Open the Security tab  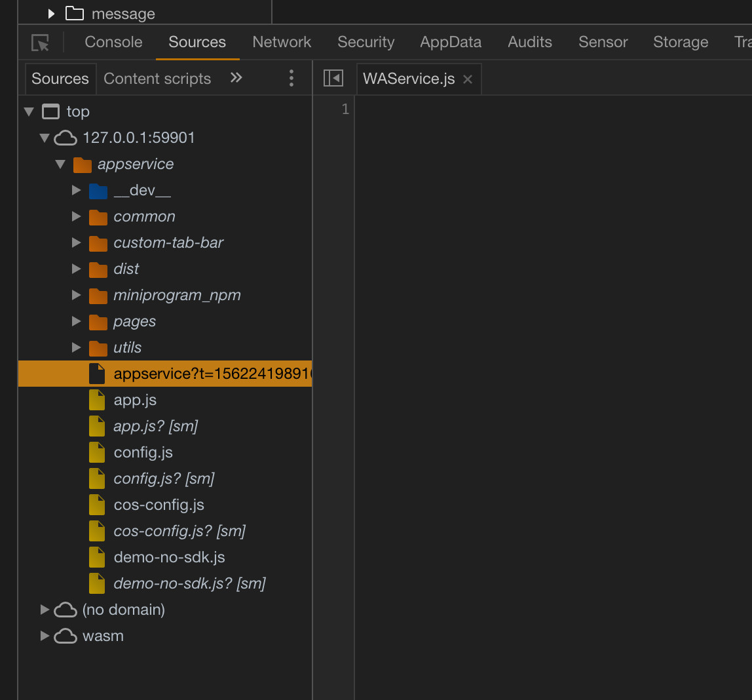point(366,42)
